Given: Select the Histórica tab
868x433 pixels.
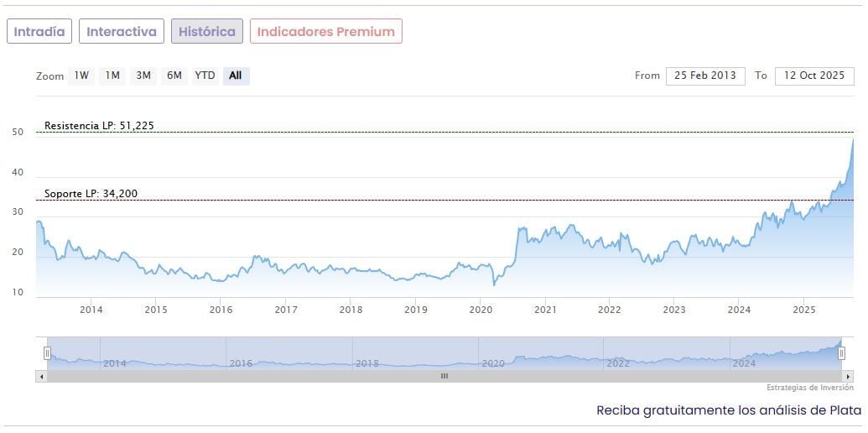Looking at the screenshot, I should (207, 32).
